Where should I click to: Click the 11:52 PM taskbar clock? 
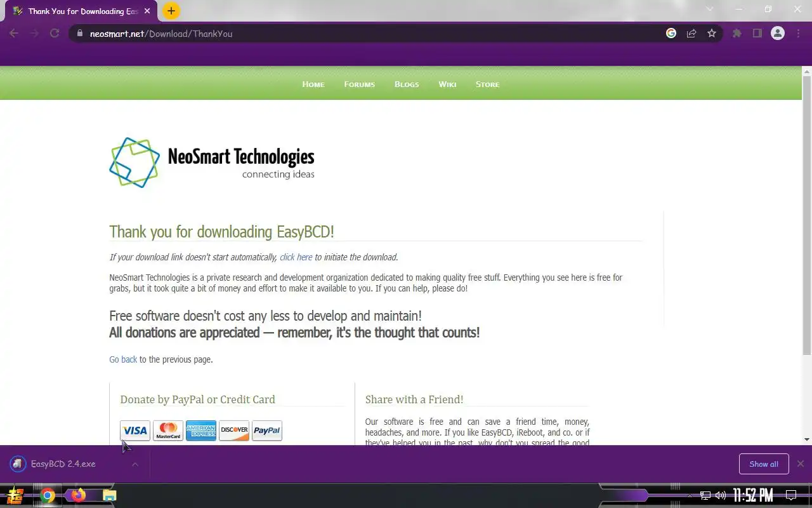point(753,495)
